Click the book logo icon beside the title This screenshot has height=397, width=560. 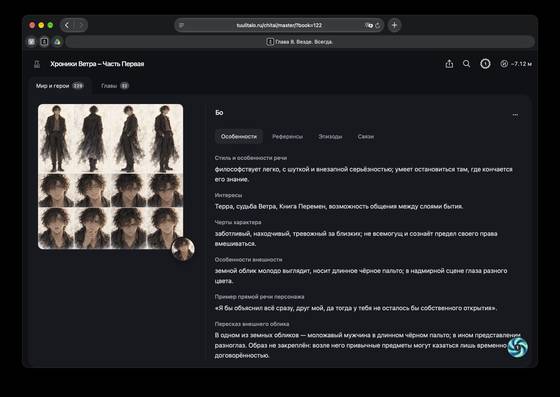[37, 64]
